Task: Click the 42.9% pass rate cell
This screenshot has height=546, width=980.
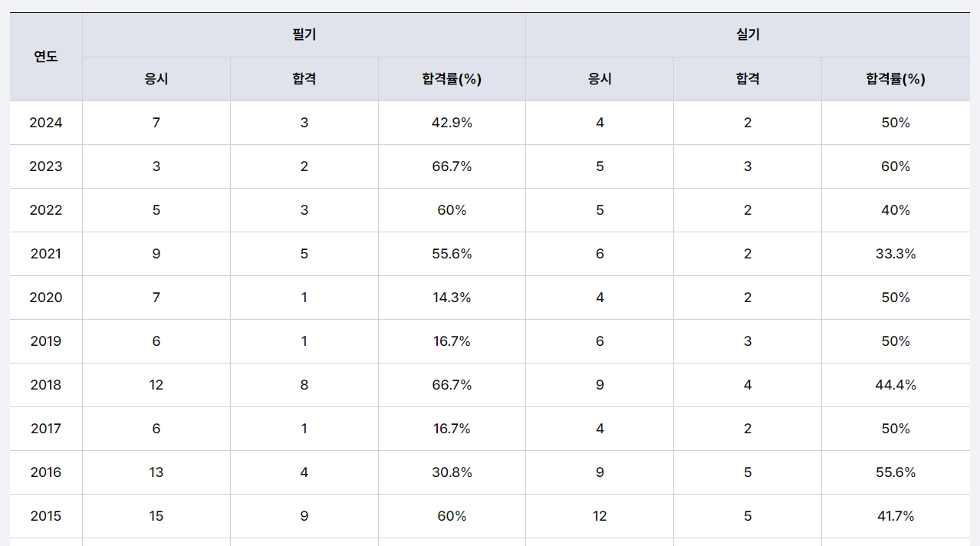Action: click(452, 123)
